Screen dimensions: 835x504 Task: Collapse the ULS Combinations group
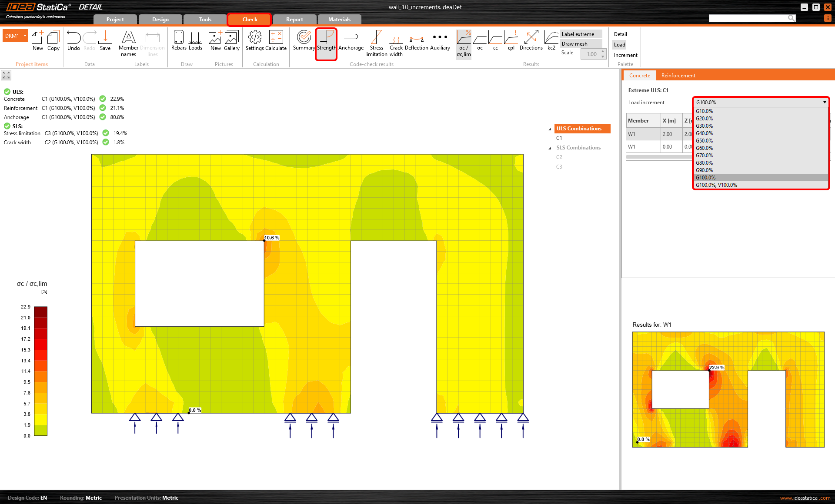pyautogui.click(x=549, y=129)
